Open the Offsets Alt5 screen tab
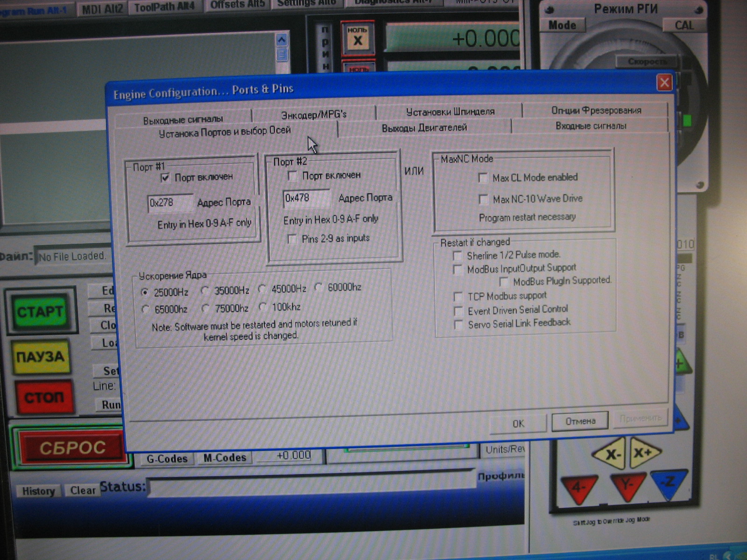The height and width of the screenshot is (560, 747). pos(237,5)
